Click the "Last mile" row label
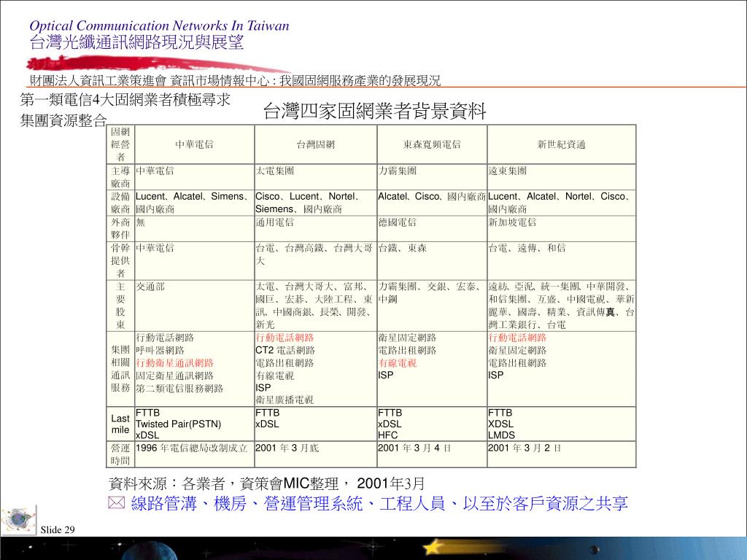 click(x=120, y=424)
